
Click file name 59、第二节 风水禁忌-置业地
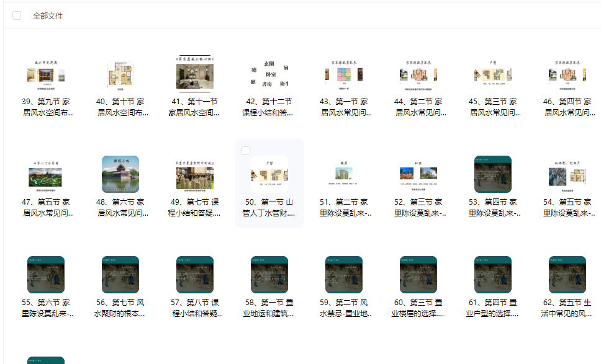pyautogui.click(x=343, y=306)
